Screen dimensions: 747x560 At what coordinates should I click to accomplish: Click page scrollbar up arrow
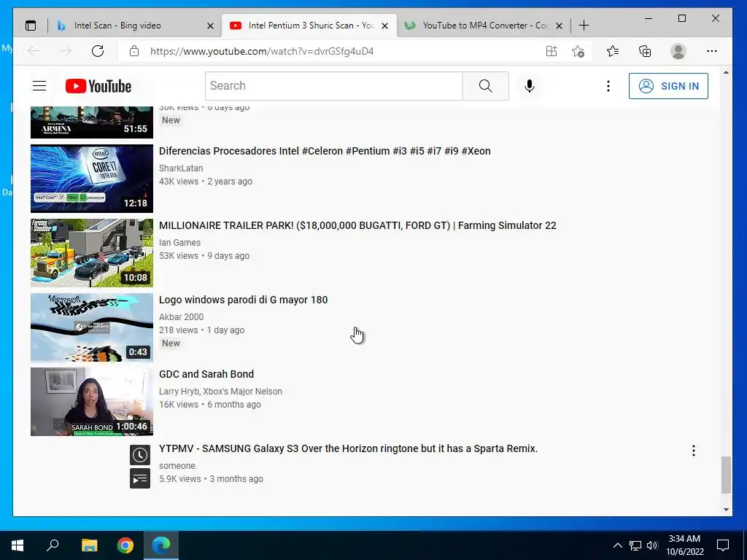(x=726, y=72)
